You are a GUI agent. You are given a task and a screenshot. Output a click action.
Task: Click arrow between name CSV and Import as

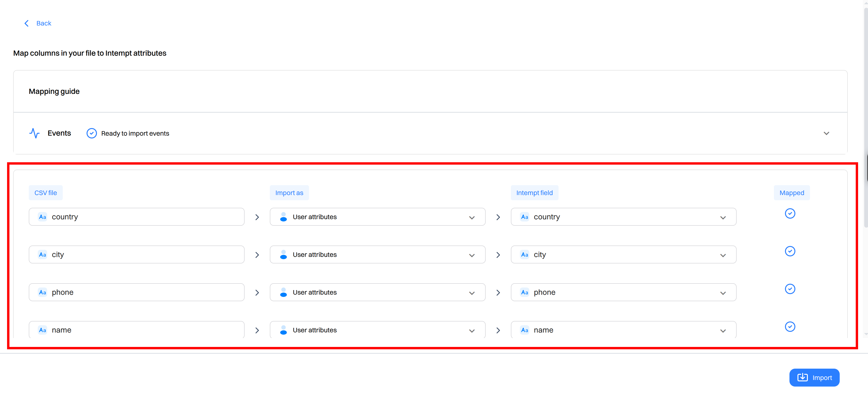click(257, 330)
